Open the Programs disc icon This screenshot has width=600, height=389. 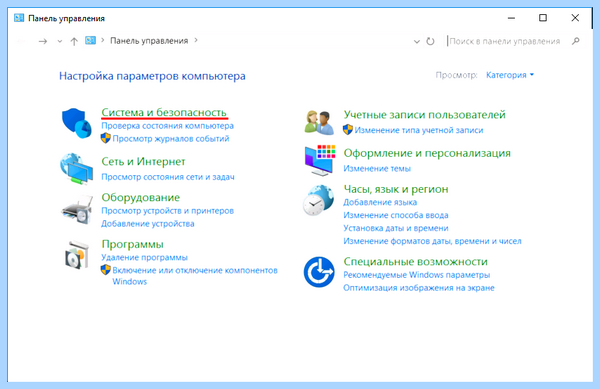(77, 255)
